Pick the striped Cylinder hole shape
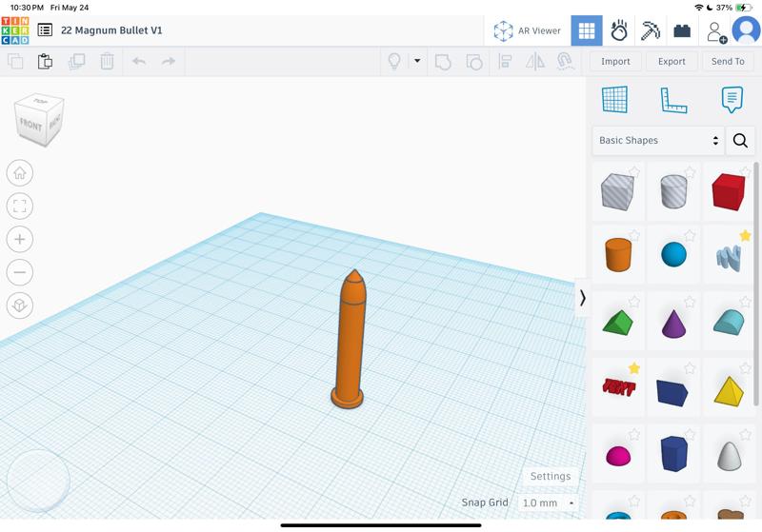 (674, 191)
